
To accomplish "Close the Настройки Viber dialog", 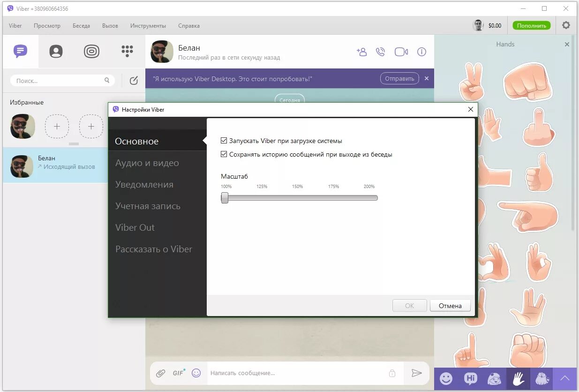I will [471, 109].
